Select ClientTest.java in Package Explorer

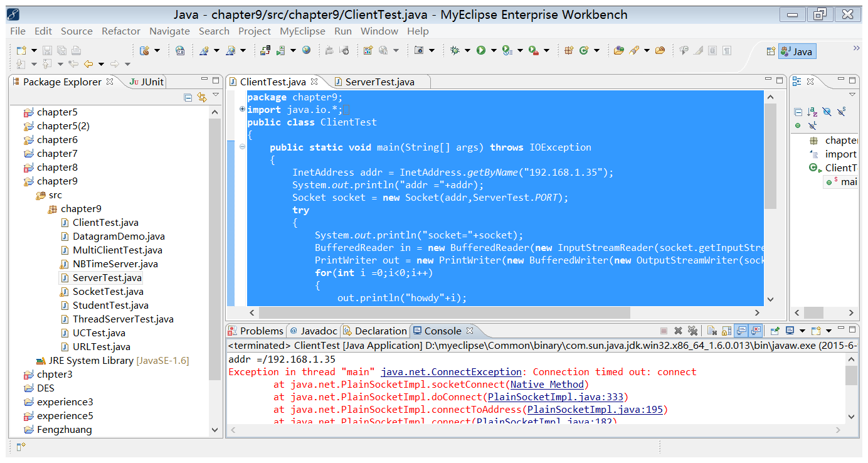[x=105, y=223]
